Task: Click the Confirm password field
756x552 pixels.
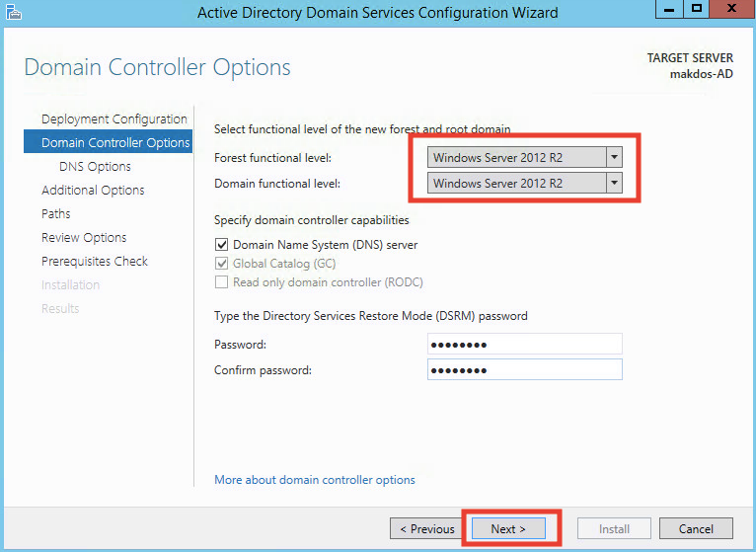Action: tap(525, 369)
